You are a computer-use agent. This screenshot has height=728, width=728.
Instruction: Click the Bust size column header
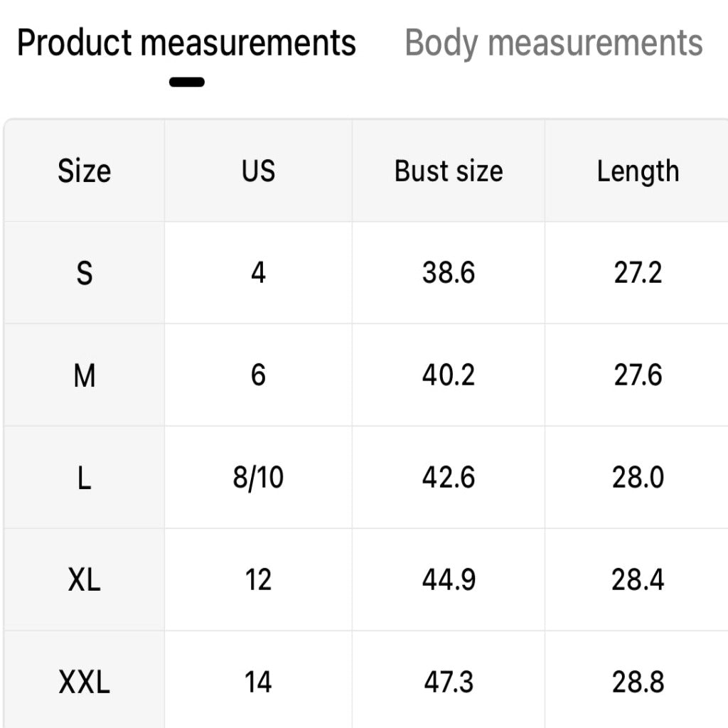(449, 171)
